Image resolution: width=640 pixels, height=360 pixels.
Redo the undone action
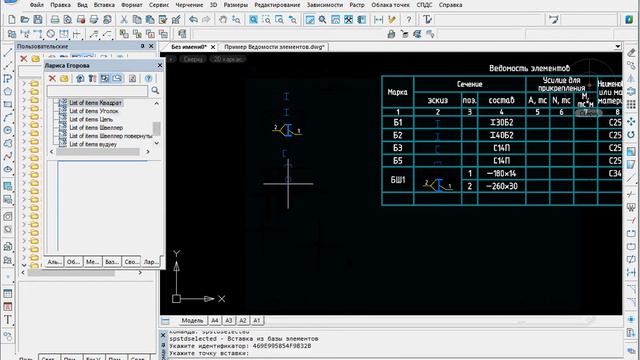pos(206,20)
